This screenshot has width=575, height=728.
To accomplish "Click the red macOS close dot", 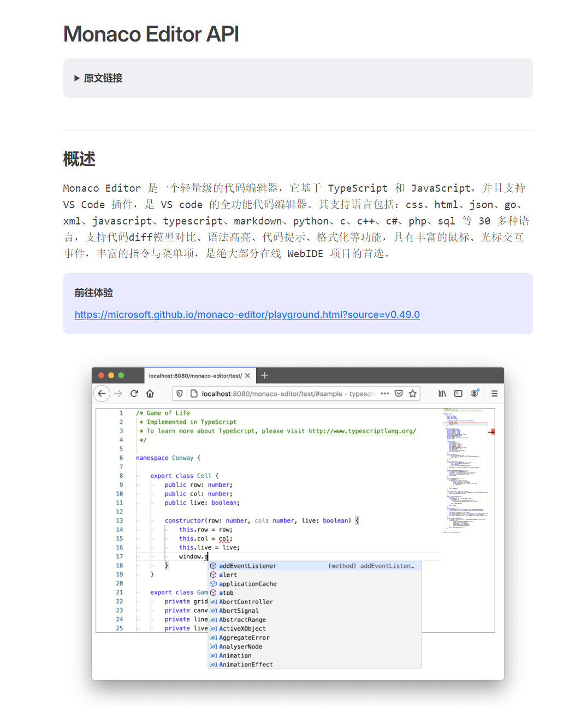I will pyautogui.click(x=101, y=375).
